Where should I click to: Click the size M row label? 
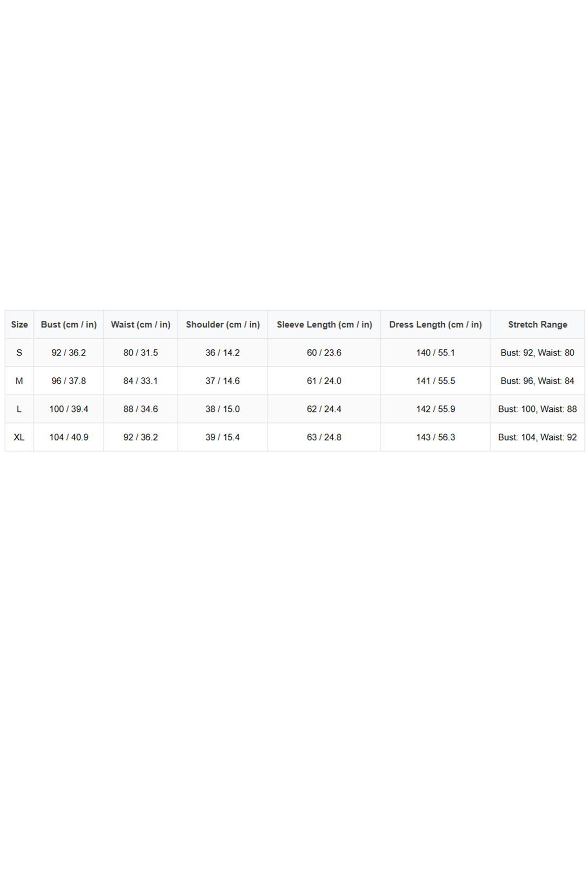(x=19, y=380)
